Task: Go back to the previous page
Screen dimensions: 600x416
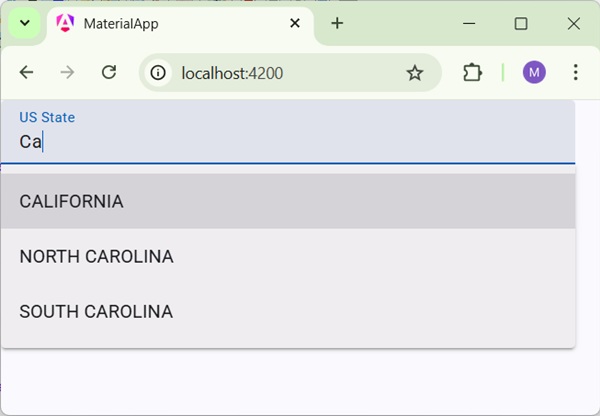Action: 27,72
